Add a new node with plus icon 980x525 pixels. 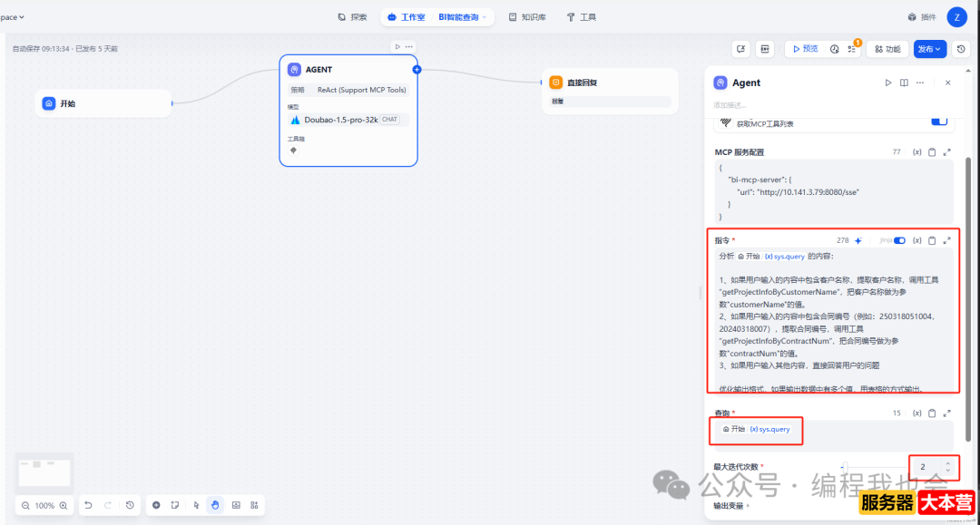[156, 505]
